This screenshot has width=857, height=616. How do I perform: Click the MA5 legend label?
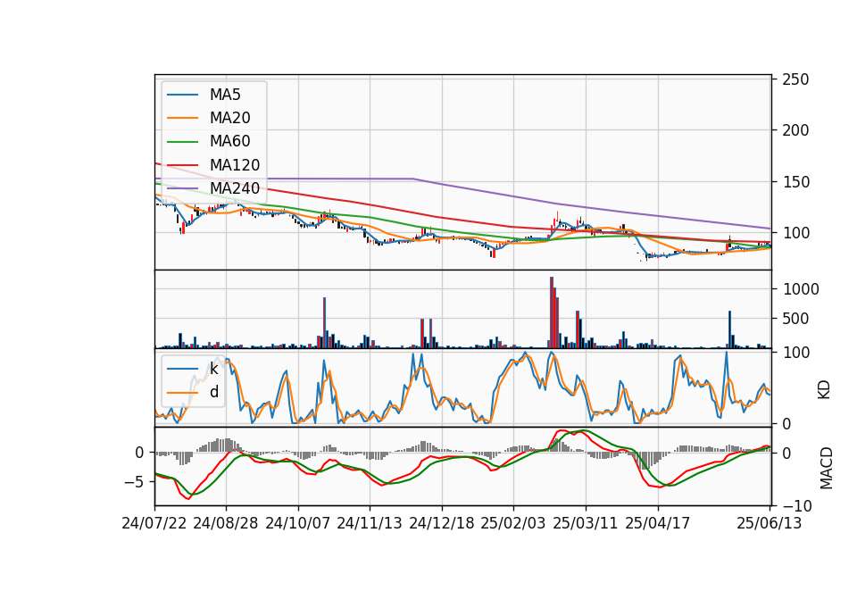(x=225, y=95)
